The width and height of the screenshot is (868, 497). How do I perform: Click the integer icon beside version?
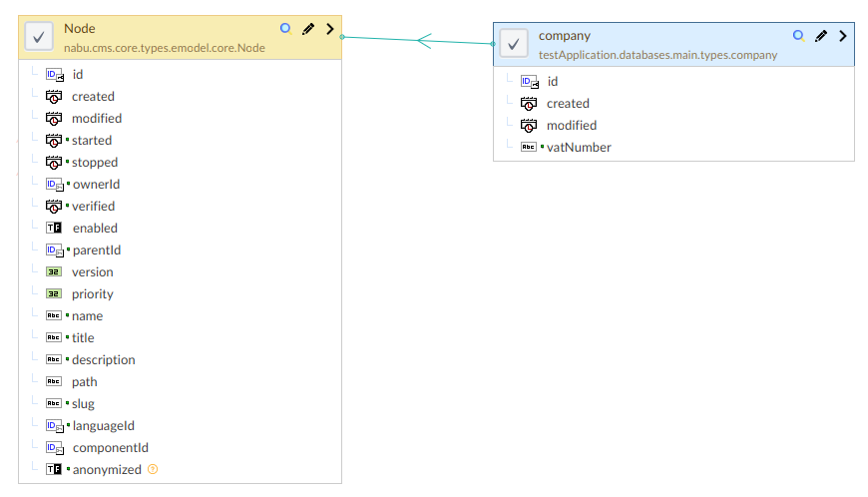pyautogui.click(x=54, y=272)
